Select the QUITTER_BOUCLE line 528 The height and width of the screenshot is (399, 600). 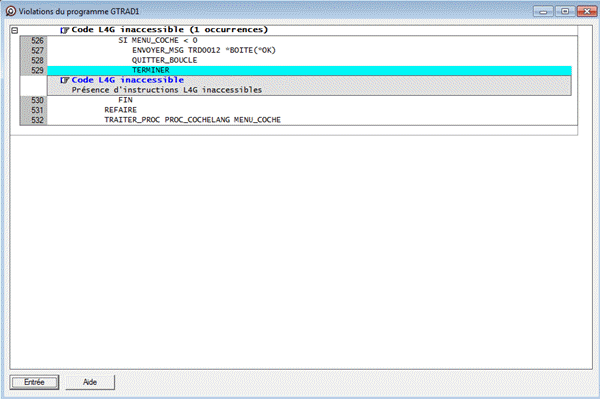click(165, 60)
